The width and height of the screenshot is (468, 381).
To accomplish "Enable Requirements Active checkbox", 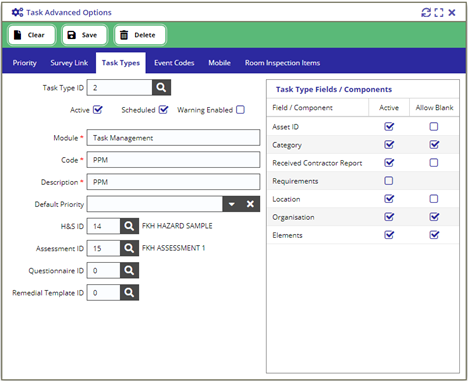I will (389, 181).
